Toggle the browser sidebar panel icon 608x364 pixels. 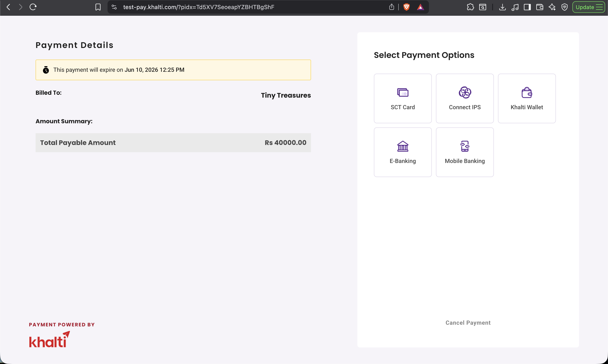527,7
